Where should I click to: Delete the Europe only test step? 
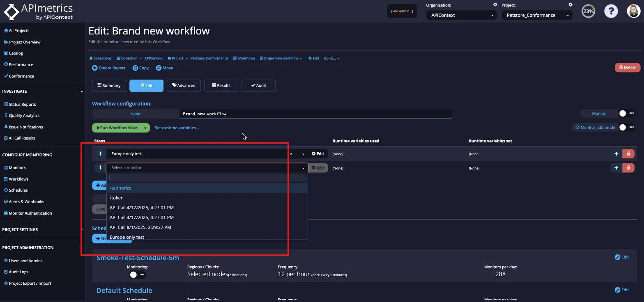(628, 153)
